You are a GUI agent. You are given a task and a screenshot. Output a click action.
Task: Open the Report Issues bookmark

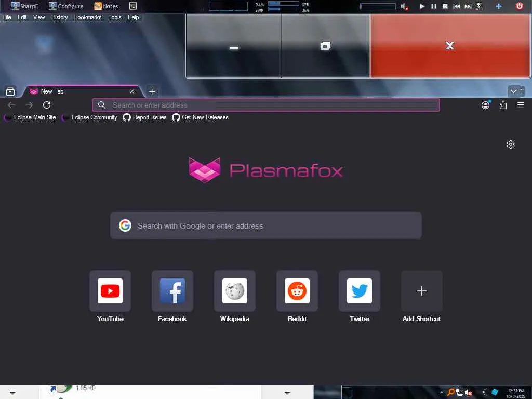(x=144, y=117)
